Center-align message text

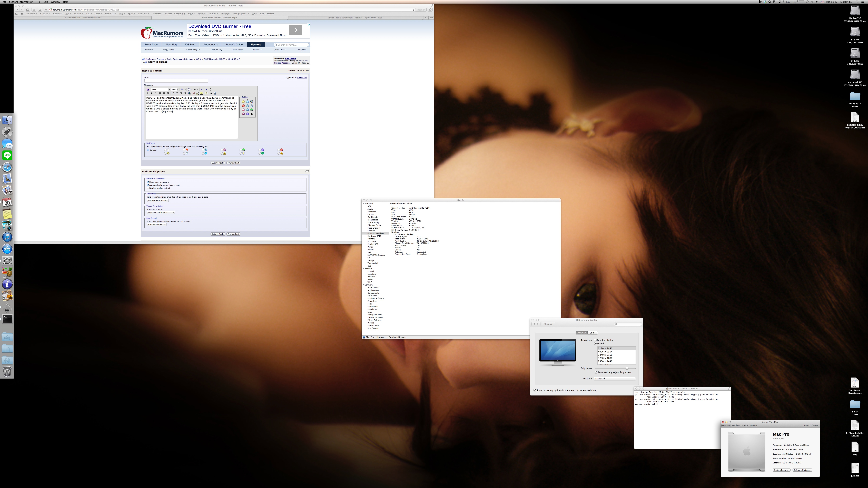(164, 93)
